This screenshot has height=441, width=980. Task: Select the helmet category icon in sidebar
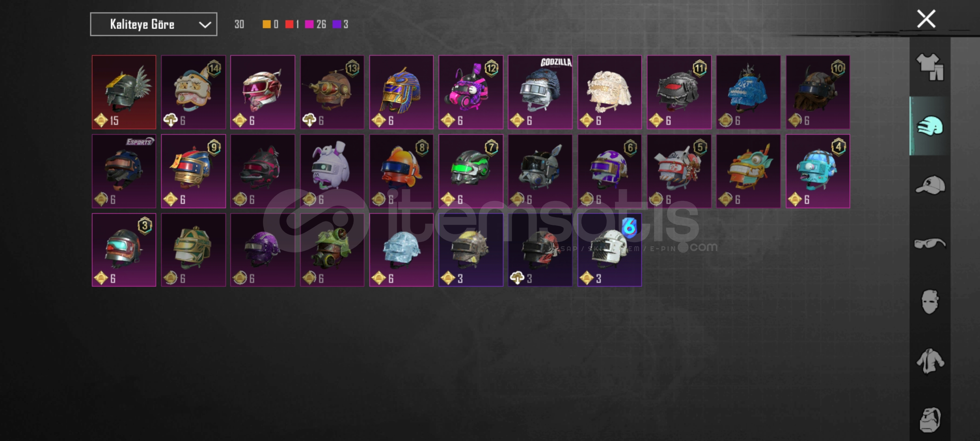click(x=930, y=126)
